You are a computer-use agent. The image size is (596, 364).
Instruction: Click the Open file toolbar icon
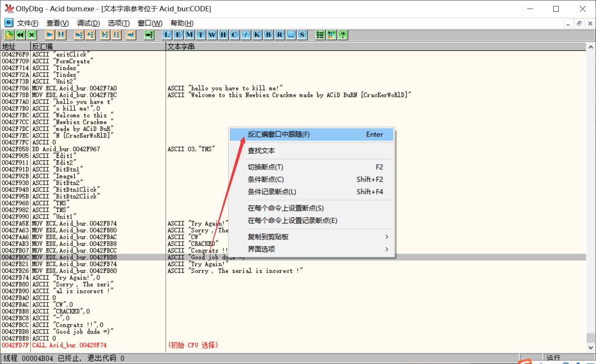[x=9, y=35]
